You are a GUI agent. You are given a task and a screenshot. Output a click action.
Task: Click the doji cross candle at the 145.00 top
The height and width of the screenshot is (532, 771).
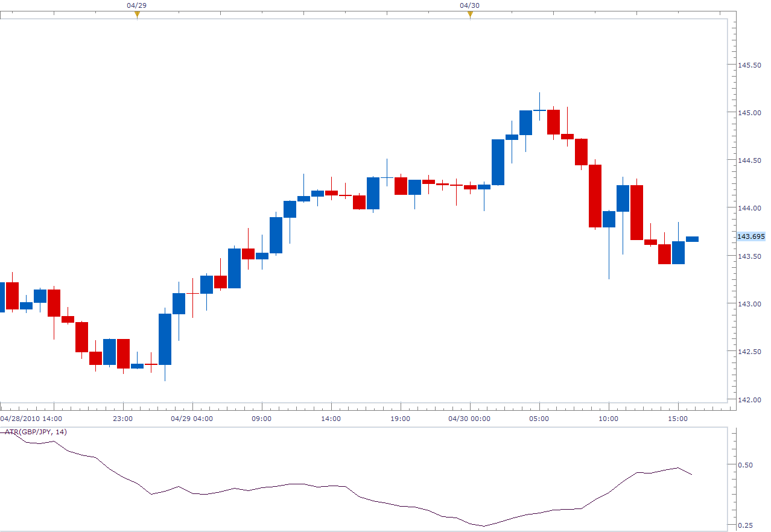pyautogui.click(x=540, y=111)
